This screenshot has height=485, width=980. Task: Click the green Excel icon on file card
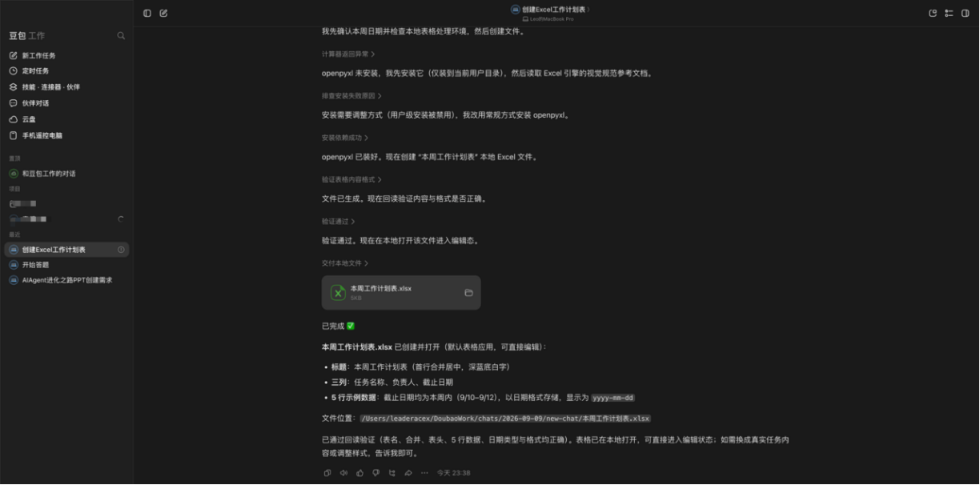click(x=338, y=293)
